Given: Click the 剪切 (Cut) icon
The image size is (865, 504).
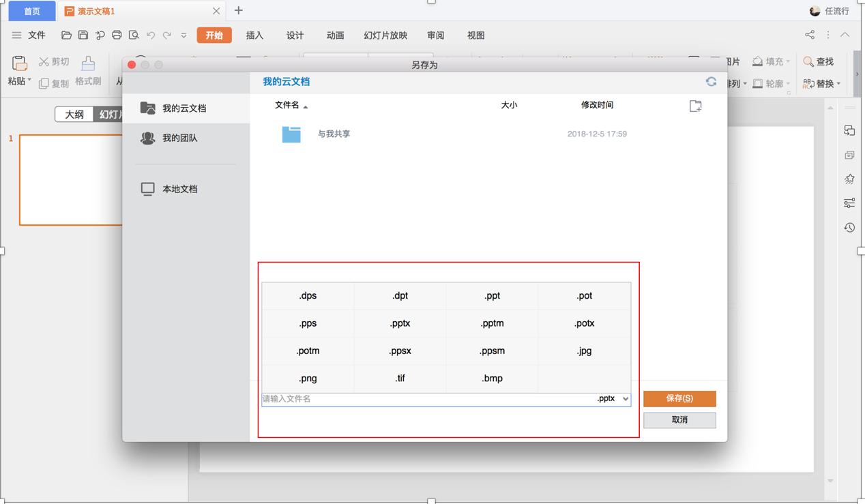Looking at the screenshot, I should point(53,61).
